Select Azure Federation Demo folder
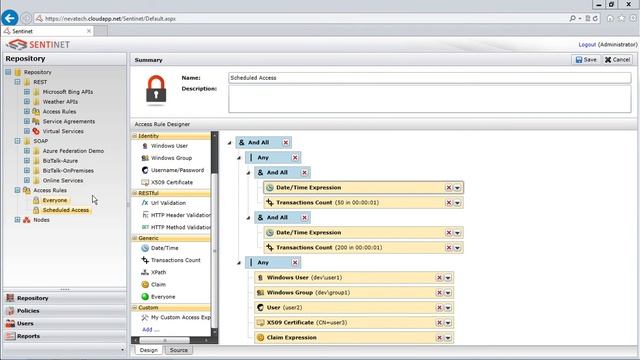Screen dimensions: 640x360 click(73, 151)
